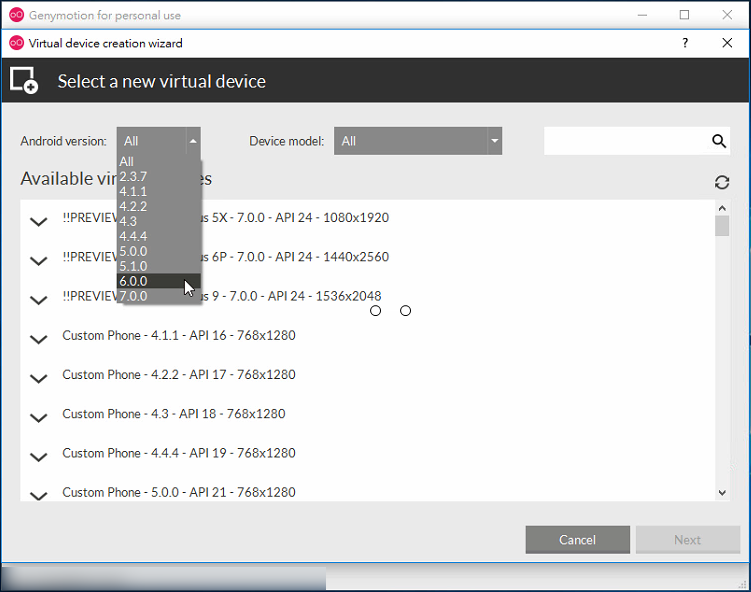Expand Custom Phone 4.3 API 18 entry
The height and width of the screenshot is (592, 751).
38,417
